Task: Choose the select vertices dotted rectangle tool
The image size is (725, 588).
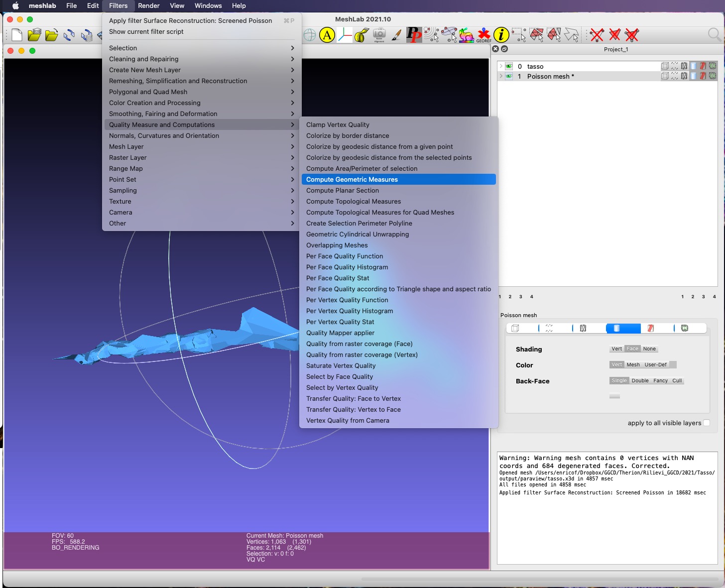Action: click(x=519, y=35)
